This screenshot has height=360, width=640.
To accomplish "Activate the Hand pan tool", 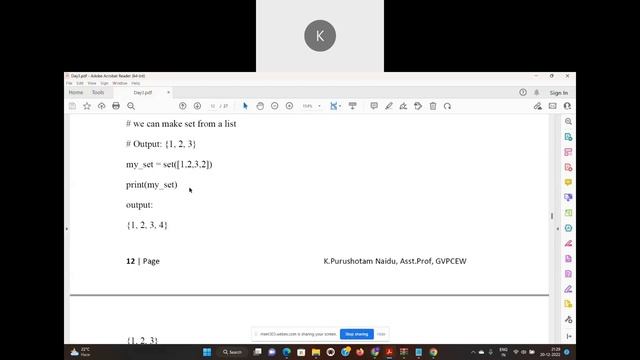I will [260, 106].
